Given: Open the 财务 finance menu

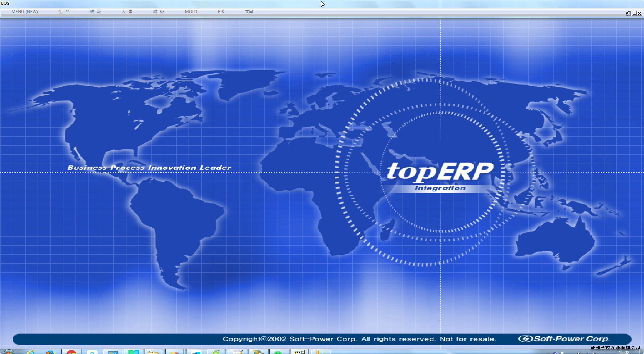Looking at the screenshot, I should (158, 11).
